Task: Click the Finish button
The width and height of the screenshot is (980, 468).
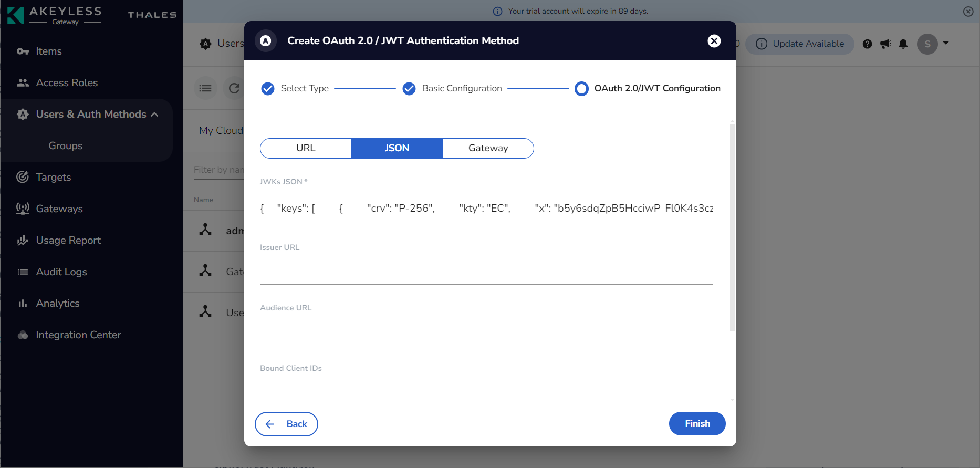Action: point(697,423)
